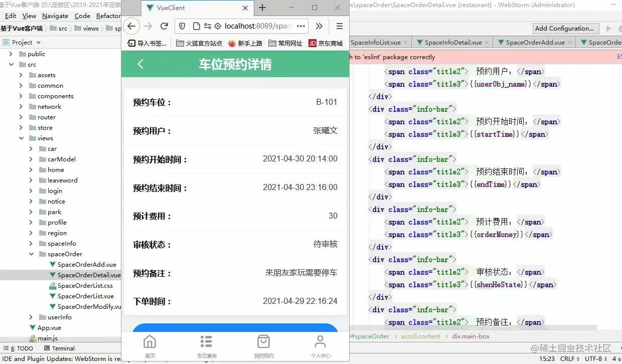Close the VueClient browser tab
The width and height of the screenshot is (622, 364).
click(245, 8)
